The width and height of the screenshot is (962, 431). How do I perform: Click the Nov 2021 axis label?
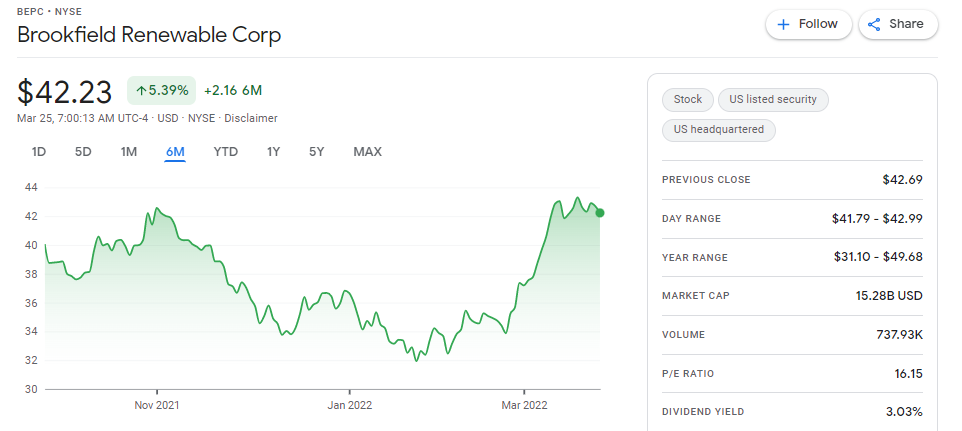click(x=157, y=405)
